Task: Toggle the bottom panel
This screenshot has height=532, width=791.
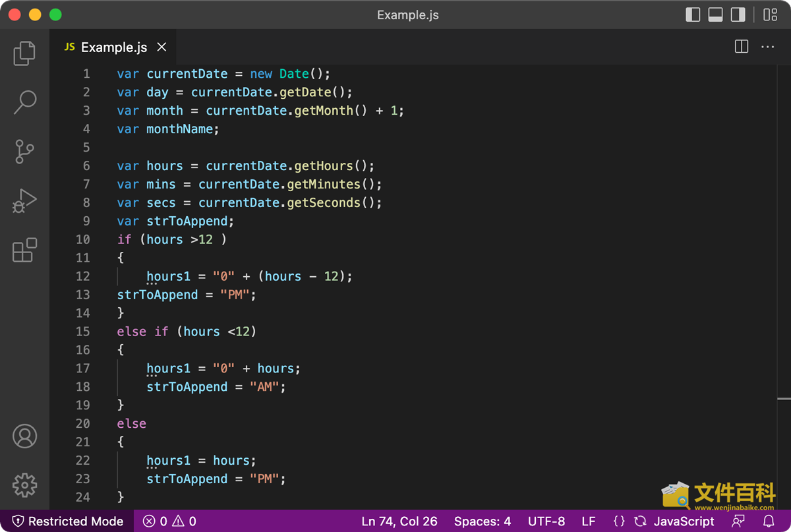Action: pyautogui.click(x=716, y=15)
